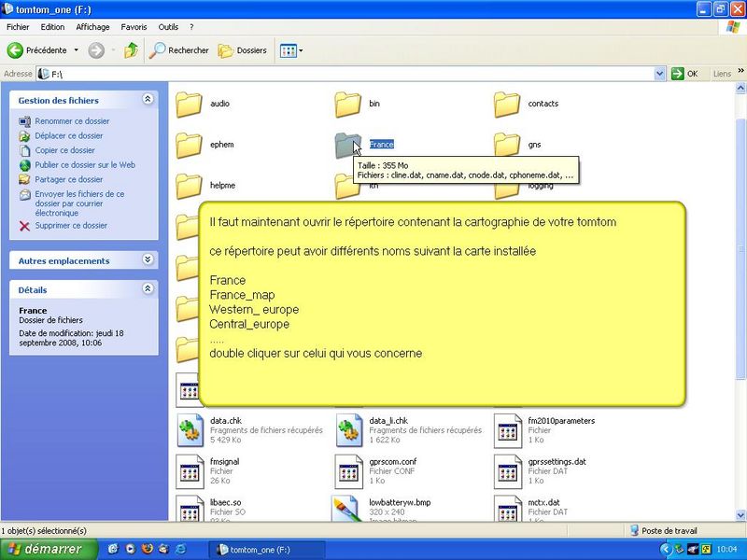747x560 pixels.
Task: Open the Rechercher search tool
Action: point(178,50)
